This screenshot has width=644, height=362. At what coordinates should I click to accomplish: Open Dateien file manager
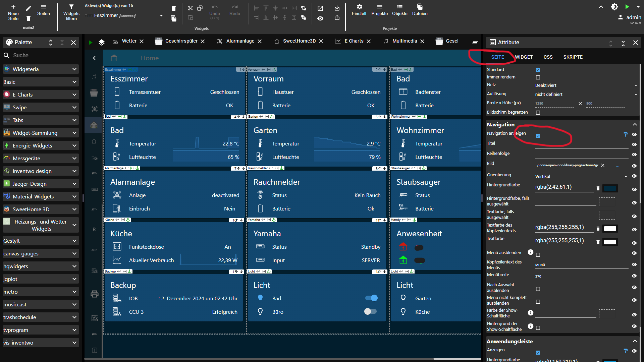[420, 10]
